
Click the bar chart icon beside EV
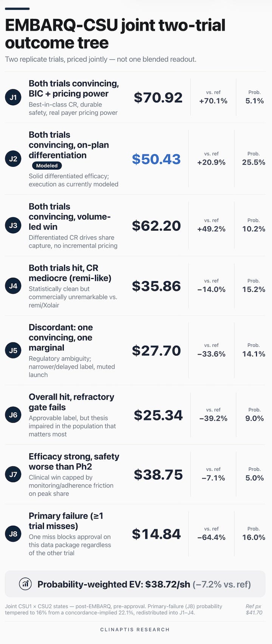(x=25, y=584)
